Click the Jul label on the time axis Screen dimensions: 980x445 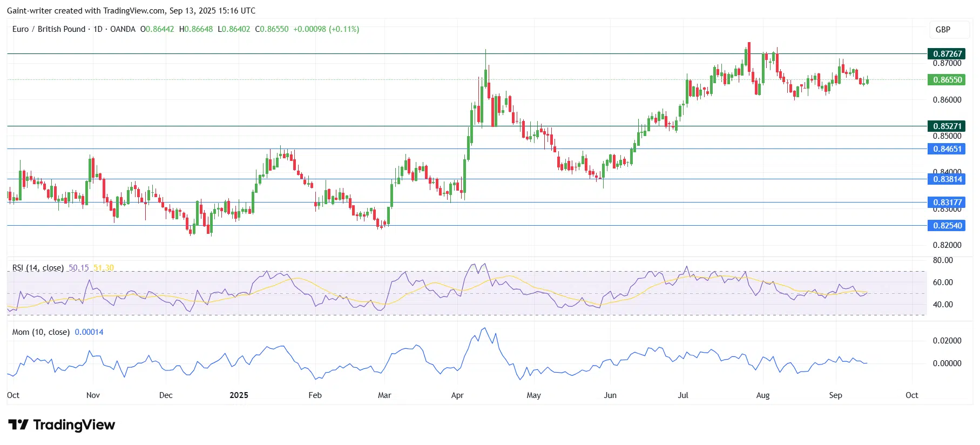coord(683,395)
